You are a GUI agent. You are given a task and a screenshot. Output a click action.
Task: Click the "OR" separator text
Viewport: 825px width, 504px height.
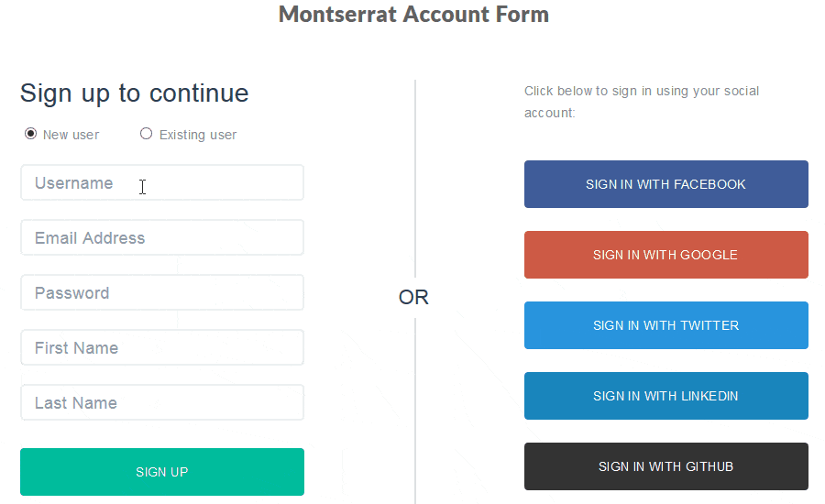(413, 298)
